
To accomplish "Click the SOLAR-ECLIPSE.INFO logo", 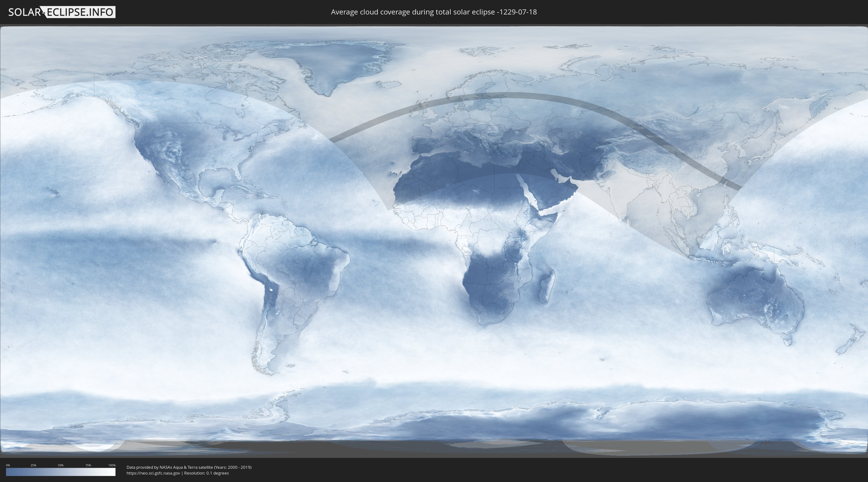I will (62, 12).
